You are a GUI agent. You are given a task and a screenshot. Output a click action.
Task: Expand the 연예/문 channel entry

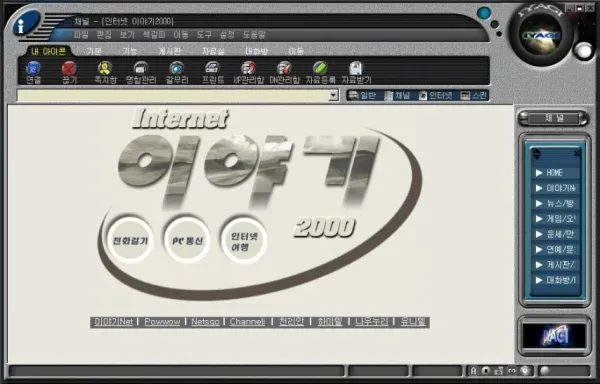tap(556, 249)
